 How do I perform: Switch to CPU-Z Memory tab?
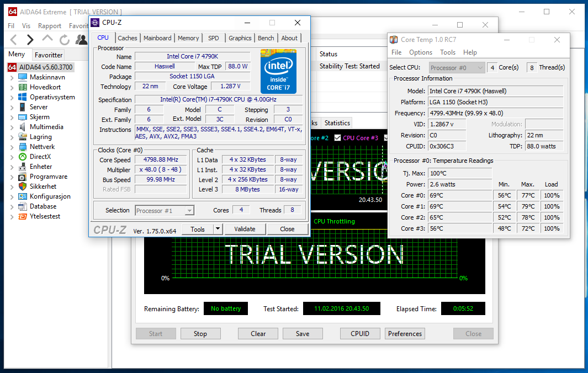188,38
